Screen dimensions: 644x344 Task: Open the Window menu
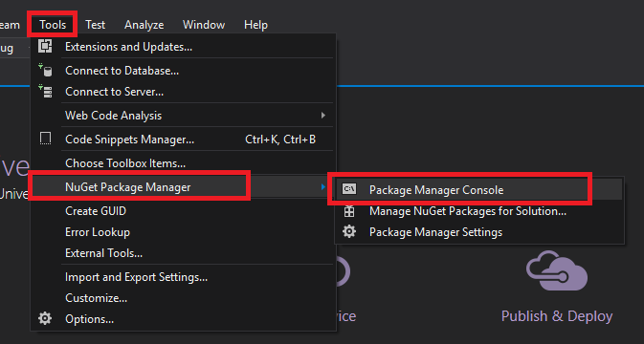pos(204,25)
